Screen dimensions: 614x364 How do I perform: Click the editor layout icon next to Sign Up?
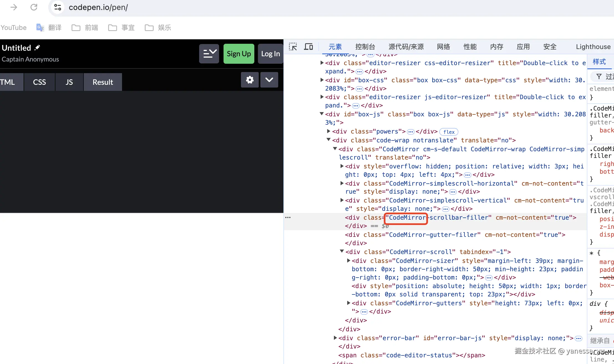[209, 53]
